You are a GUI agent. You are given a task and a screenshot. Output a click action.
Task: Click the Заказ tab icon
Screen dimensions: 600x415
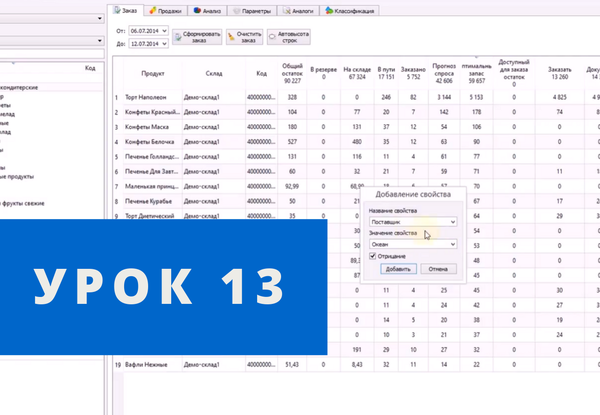coord(117,10)
